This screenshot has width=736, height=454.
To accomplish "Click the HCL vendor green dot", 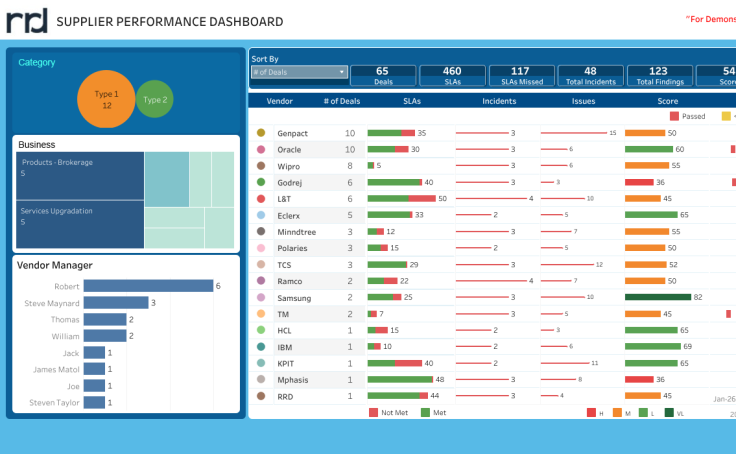I will tap(261, 330).
